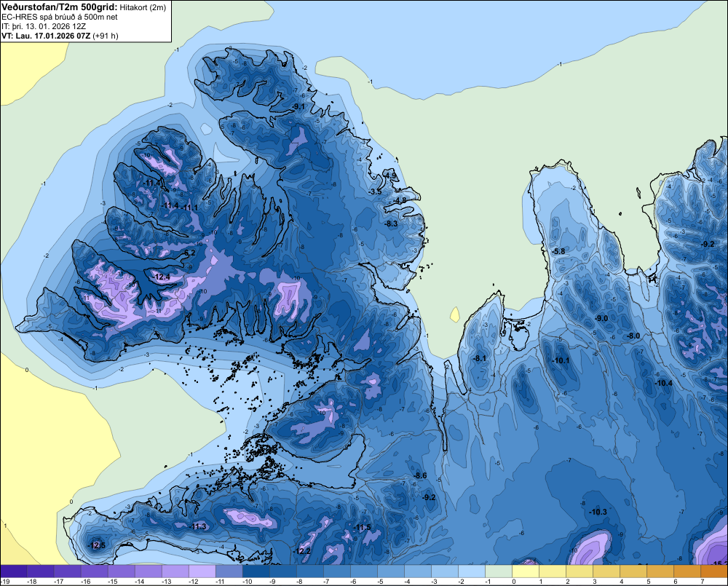The height and width of the screenshot is (586, 728).
Task: Select the orange legend swatch between 6 and 7
Action: [687, 571]
